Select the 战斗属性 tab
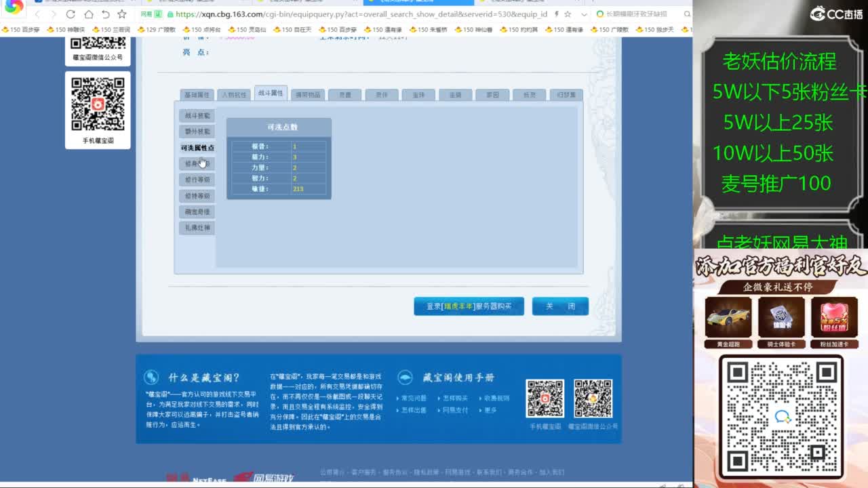The image size is (868, 488). pyautogui.click(x=271, y=94)
